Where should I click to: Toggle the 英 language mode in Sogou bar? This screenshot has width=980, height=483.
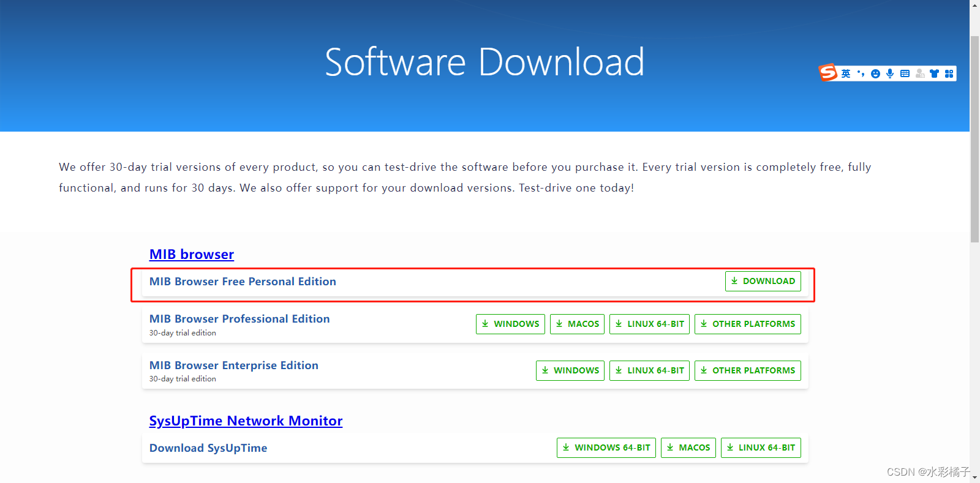click(x=846, y=73)
